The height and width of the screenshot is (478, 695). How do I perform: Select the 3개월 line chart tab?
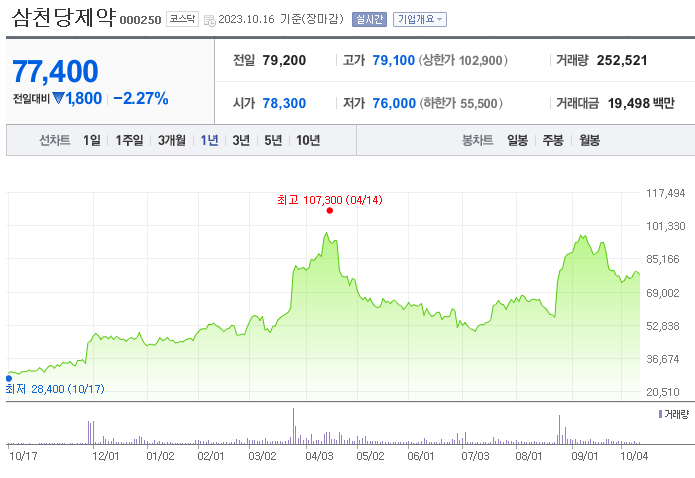coord(172,141)
